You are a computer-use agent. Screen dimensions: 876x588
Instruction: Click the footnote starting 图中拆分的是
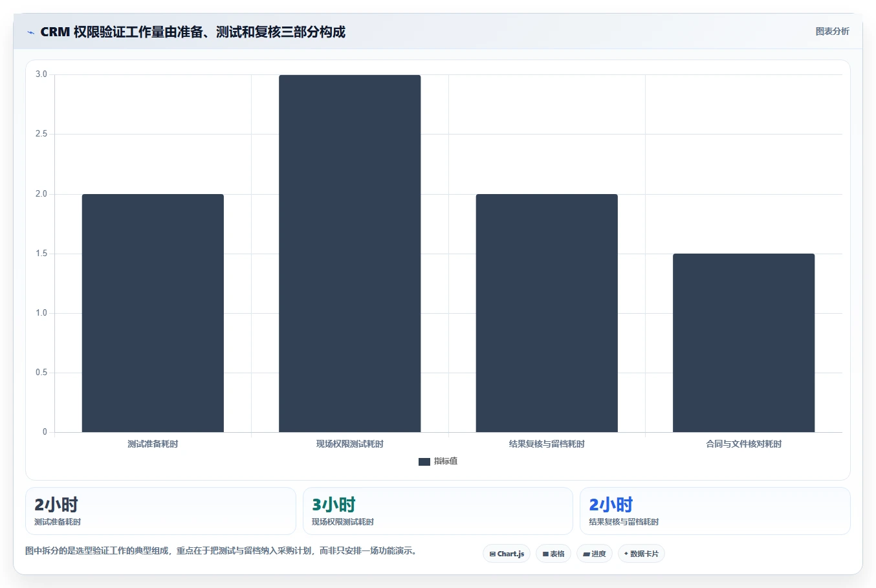click(x=223, y=551)
